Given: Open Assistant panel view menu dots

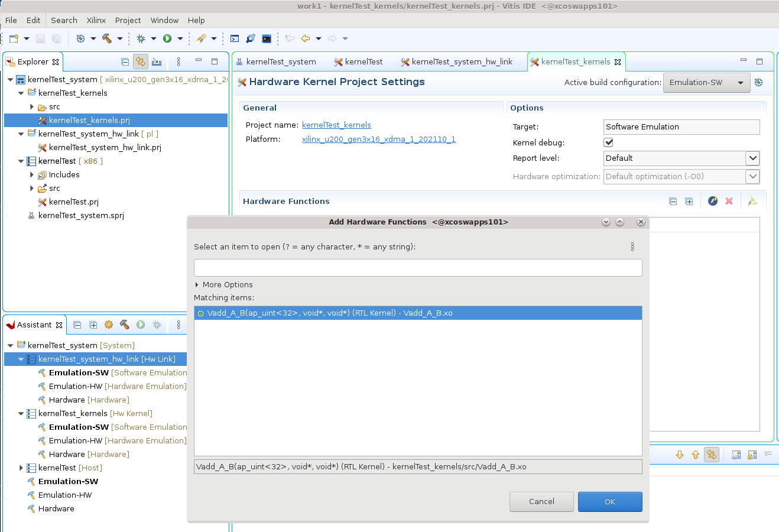Looking at the screenshot, I should [178, 325].
